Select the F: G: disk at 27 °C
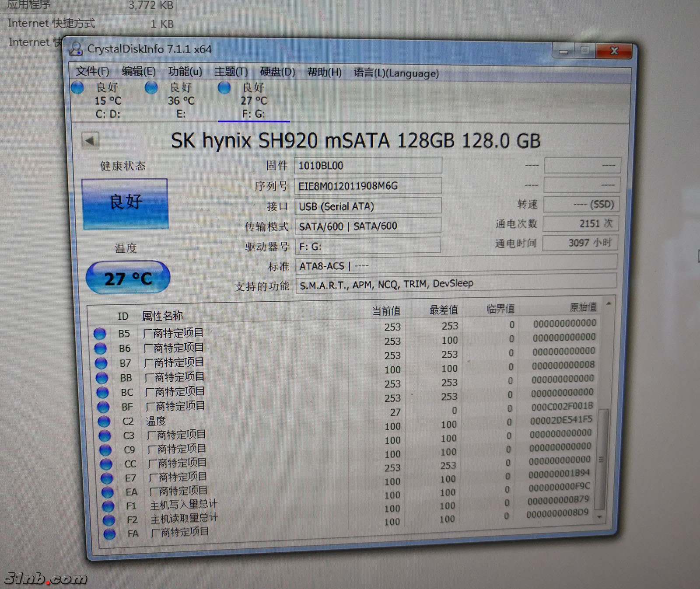This screenshot has width=700, height=589. pyautogui.click(x=254, y=101)
